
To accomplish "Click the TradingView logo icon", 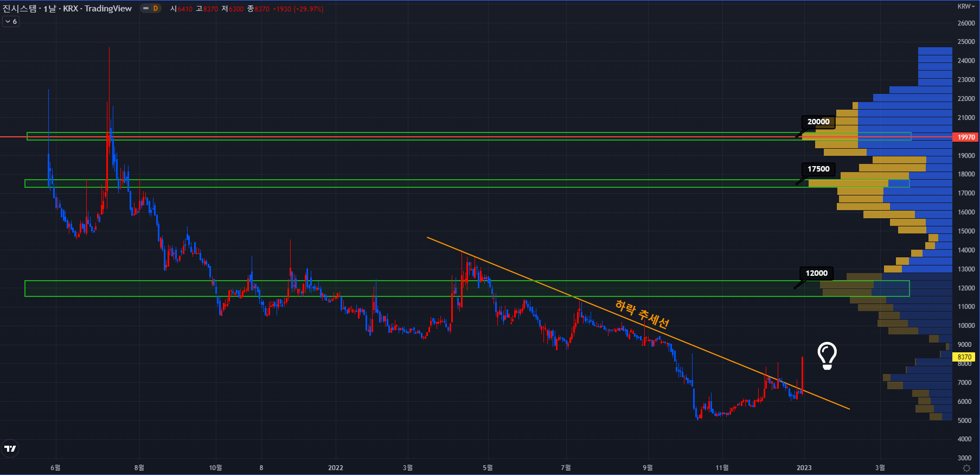I will [10, 448].
